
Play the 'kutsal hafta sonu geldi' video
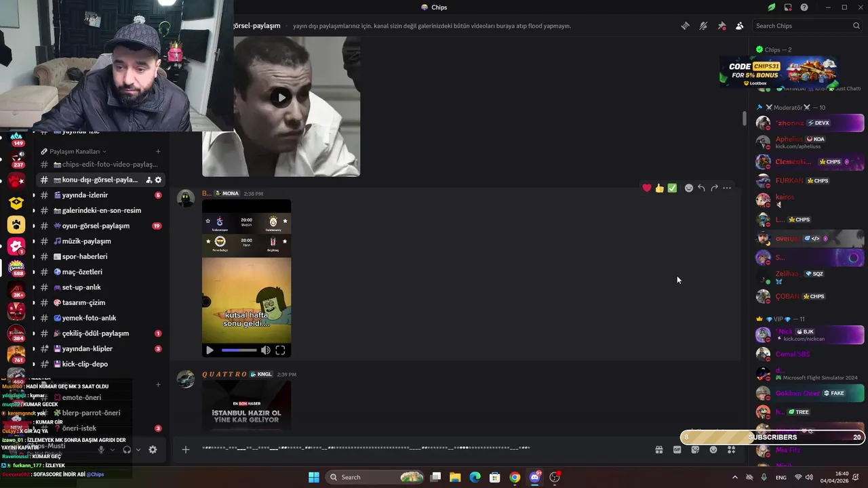(210, 350)
